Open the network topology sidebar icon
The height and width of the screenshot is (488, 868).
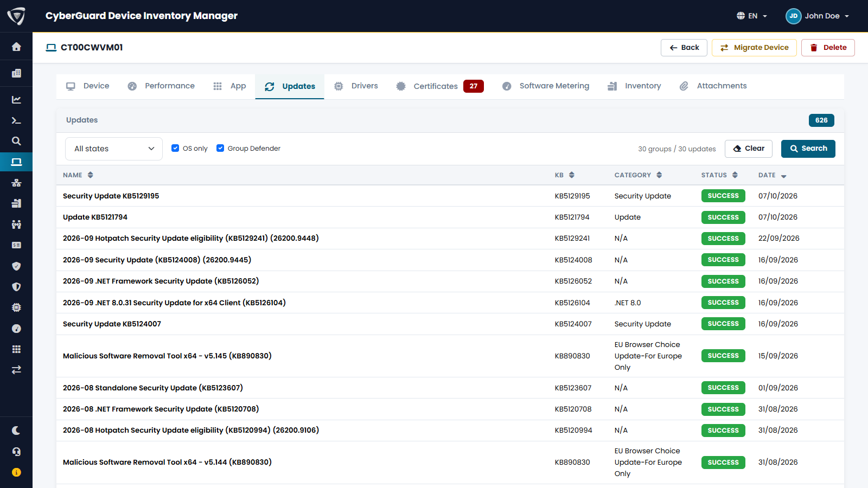coord(16,183)
